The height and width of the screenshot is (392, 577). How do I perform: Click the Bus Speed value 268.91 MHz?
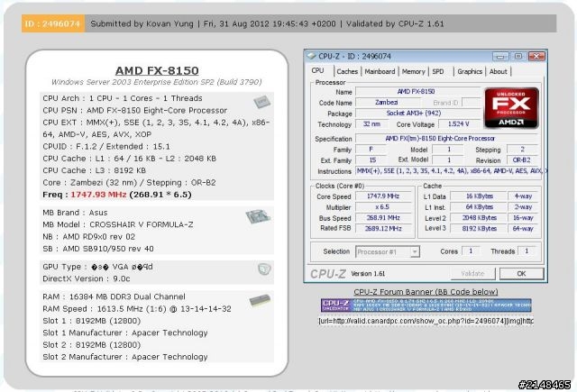(383, 218)
